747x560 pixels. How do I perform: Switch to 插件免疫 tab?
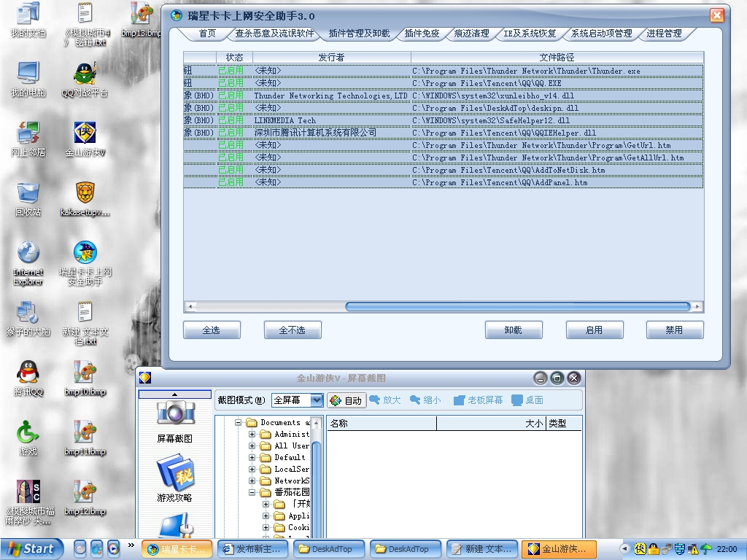(422, 34)
